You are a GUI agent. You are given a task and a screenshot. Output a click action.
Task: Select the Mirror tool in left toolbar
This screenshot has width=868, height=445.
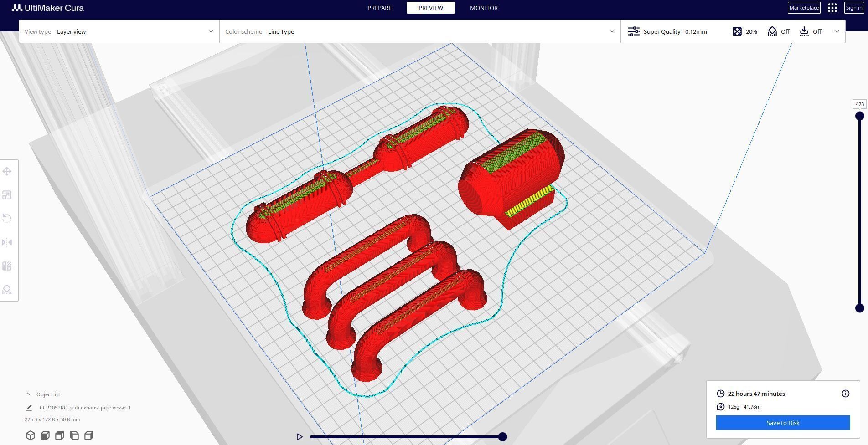[7, 242]
